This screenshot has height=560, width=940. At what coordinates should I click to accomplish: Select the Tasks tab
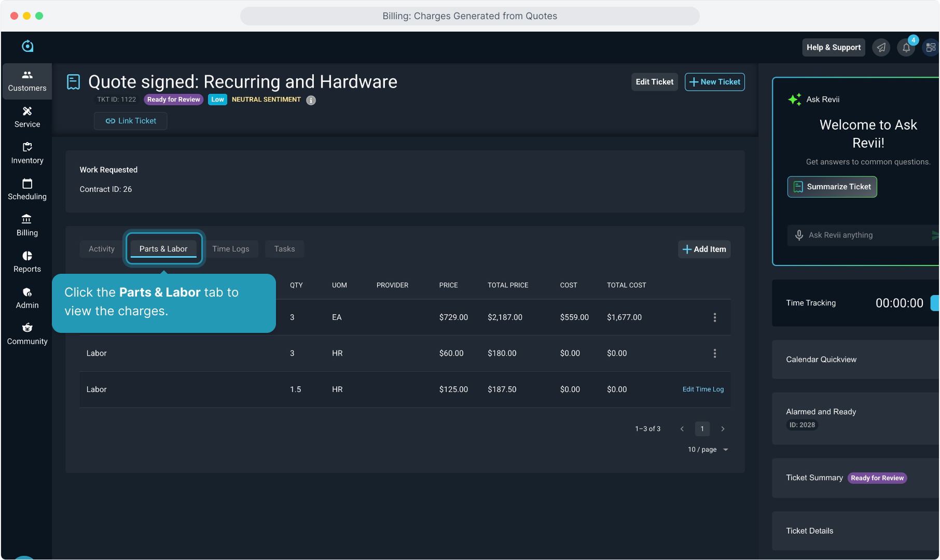click(x=284, y=249)
